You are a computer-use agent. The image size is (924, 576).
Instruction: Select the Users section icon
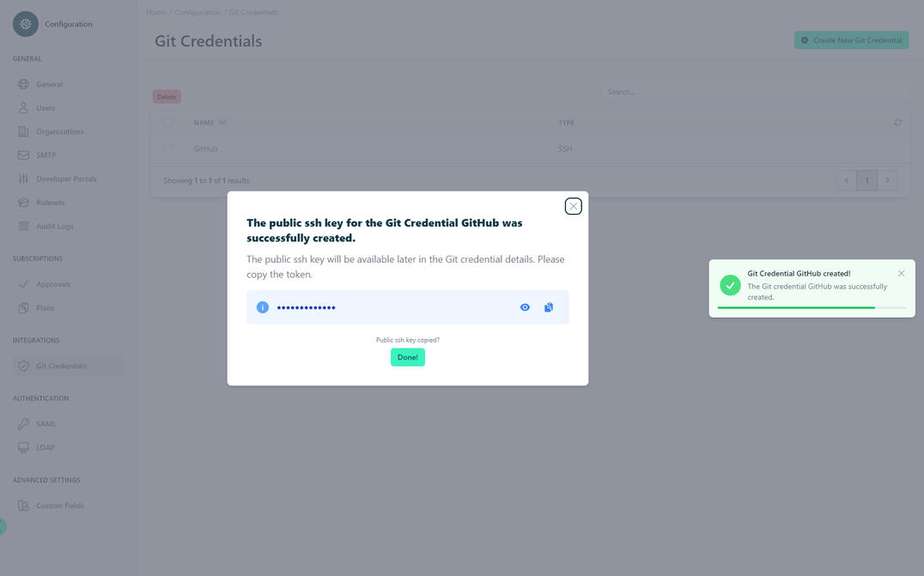24,107
